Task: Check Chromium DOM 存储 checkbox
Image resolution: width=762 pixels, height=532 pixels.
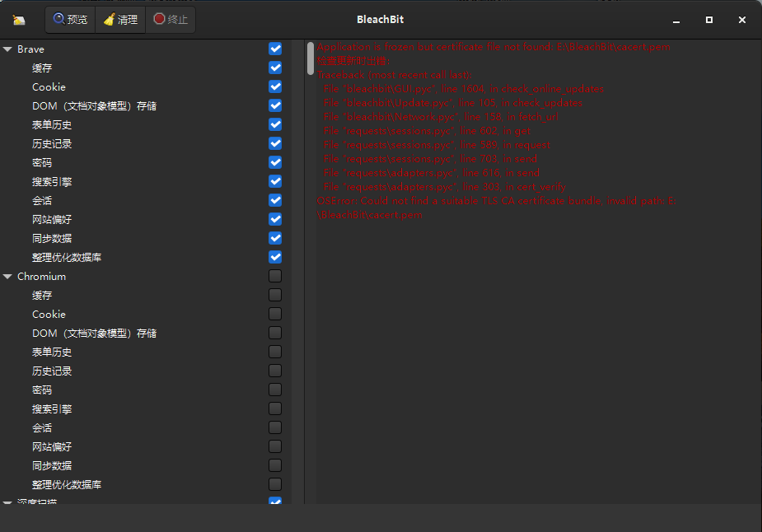Action: pyautogui.click(x=275, y=333)
